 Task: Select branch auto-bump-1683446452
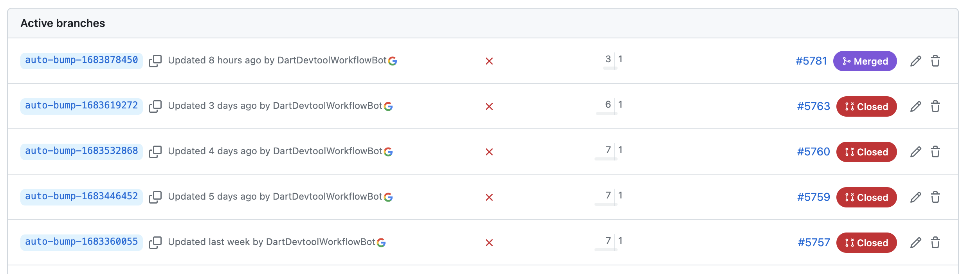[80, 197]
